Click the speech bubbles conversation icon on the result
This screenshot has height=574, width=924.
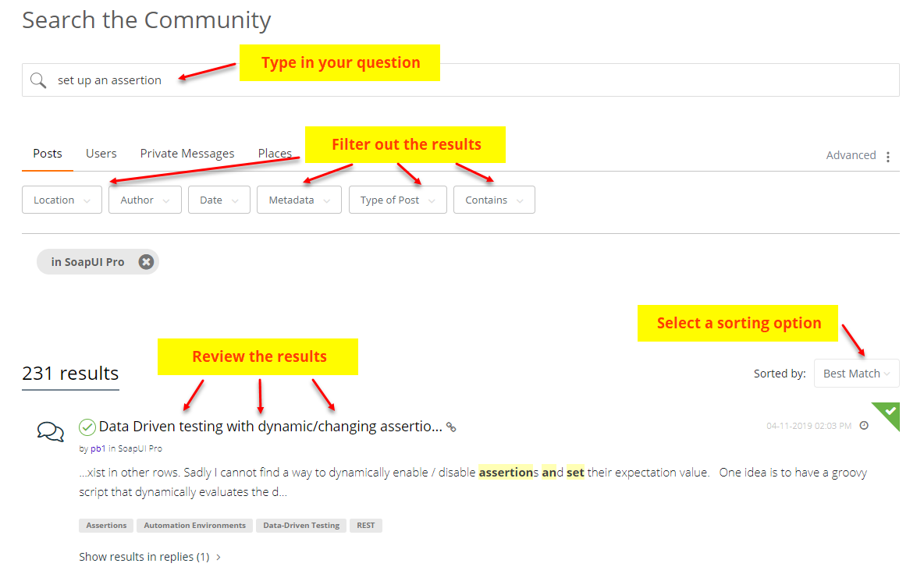(x=50, y=430)
